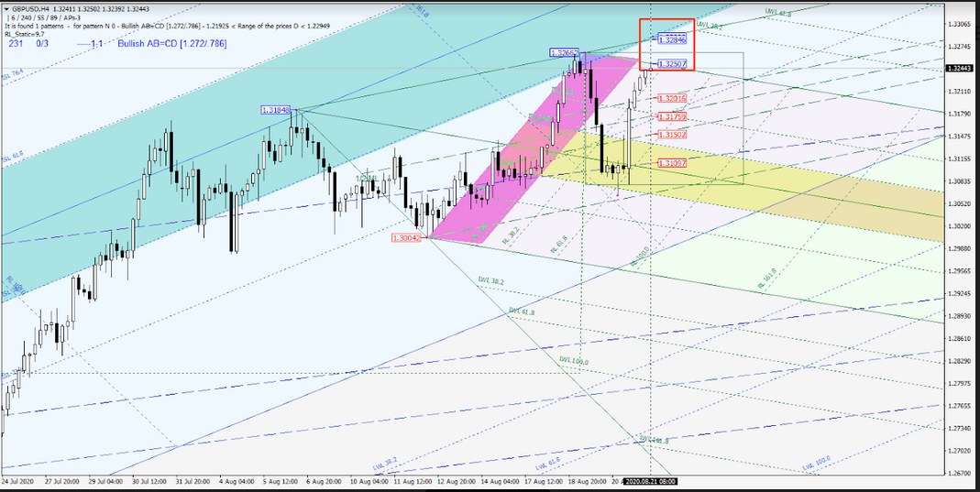This screenshot has width=980, height=492.
Task: Click the 1.32016 red price label
Action: click(671, 98)
